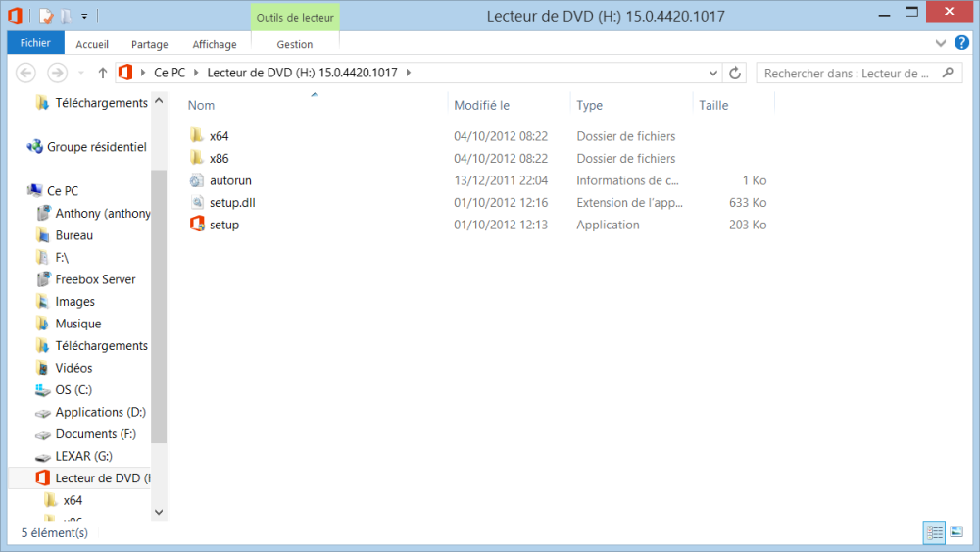The image size is (980, 552).
Task: Click the refresh button next to the address bar
Action: (x=736, y=73)
